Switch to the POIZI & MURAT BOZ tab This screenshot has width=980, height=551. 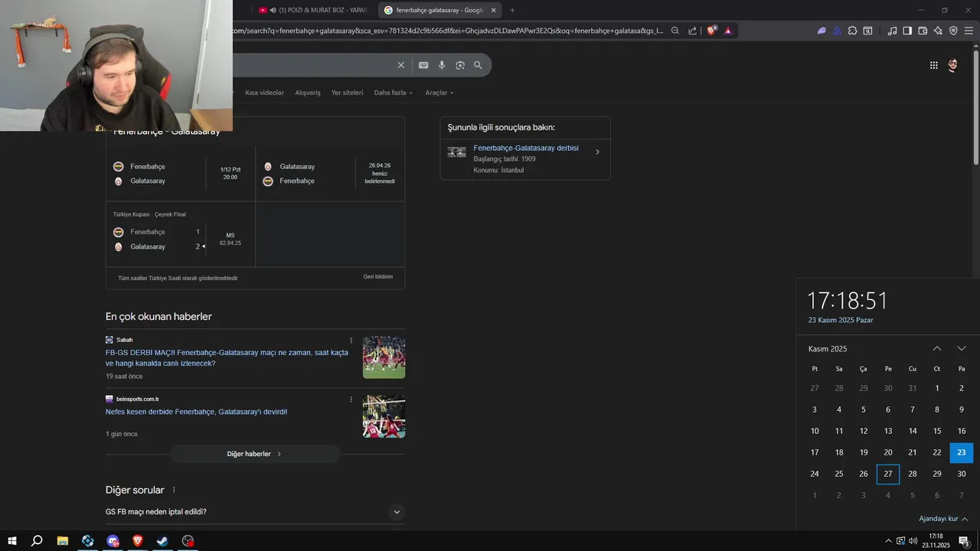click(x=314, y=10)
